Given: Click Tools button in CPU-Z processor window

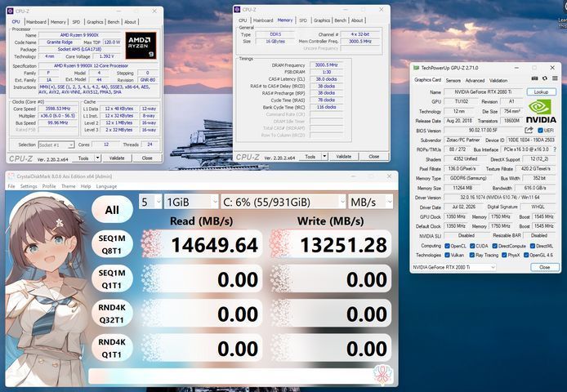Looking at the screenshot, I should click(x=83, y=158).
